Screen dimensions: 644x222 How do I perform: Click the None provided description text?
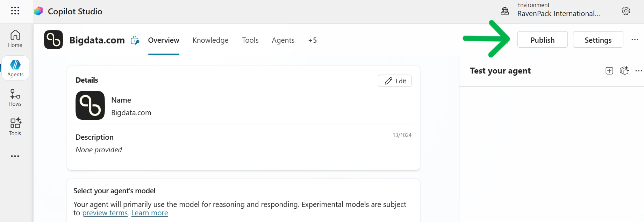click(99, 150)
